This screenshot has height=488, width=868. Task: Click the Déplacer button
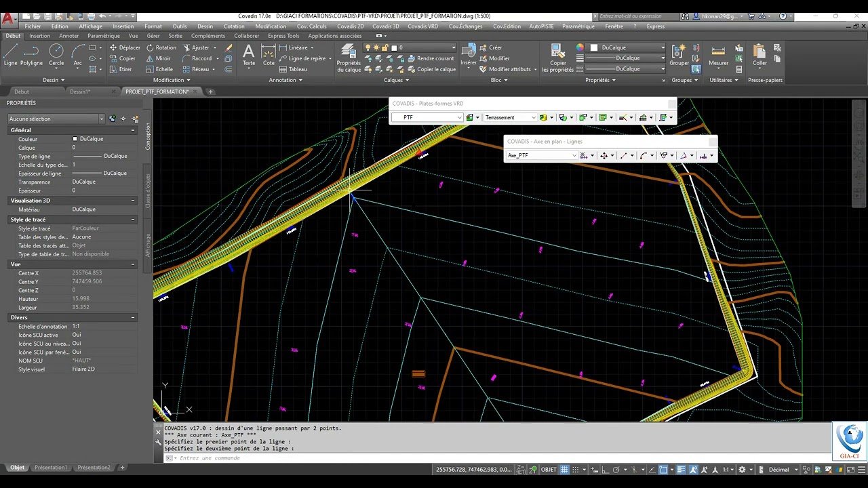coord(124,47)
